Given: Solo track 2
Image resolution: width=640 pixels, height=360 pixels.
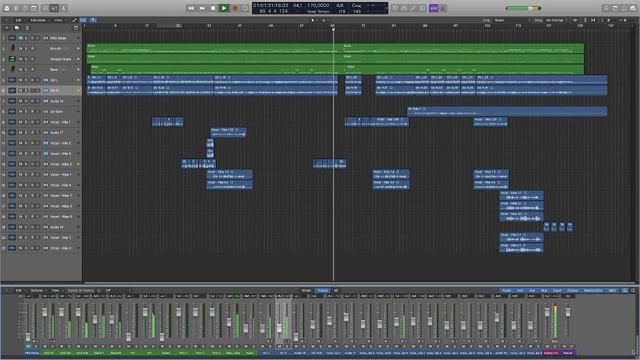Looking at the screenshot, I should point(26,49).
